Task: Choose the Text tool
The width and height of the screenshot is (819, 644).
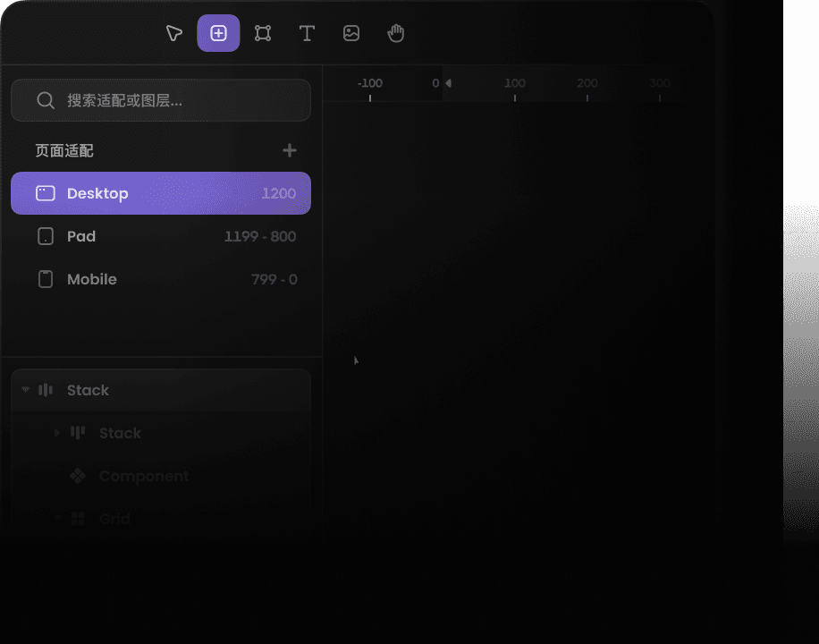Action: click(307, 33)
